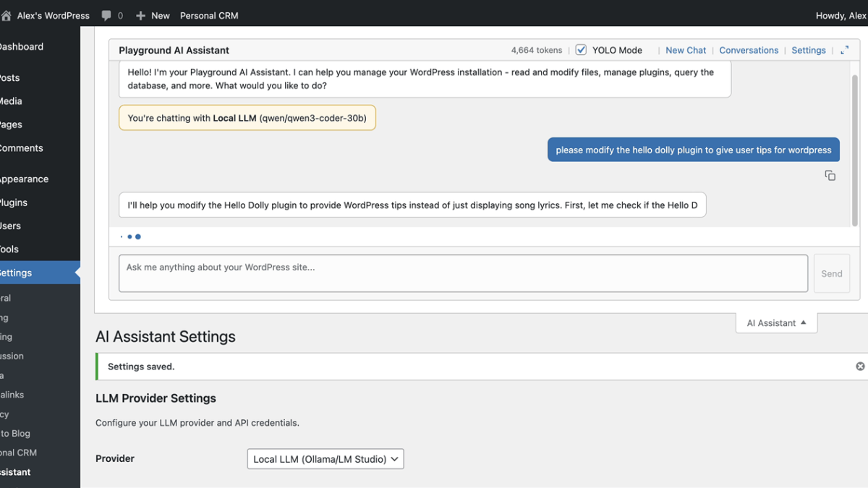Start a New Chat
This screenshot has width=868, height=488.
coord(685,50)
